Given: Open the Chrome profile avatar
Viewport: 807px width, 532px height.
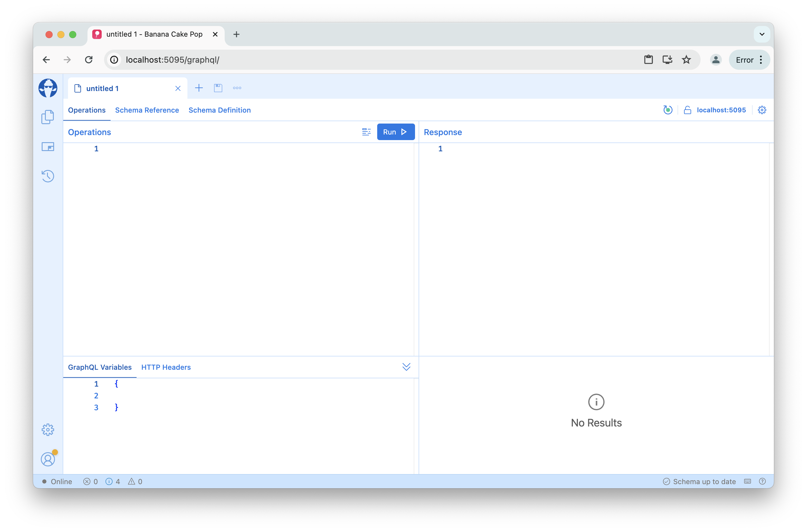Looking at the screenshot, I should click(x=715, y=60).
